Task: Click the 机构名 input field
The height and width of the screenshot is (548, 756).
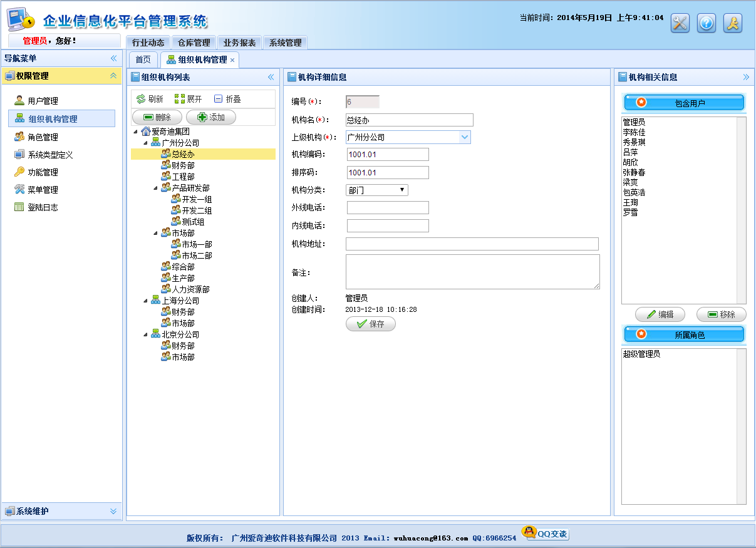Action: [410, 120]
